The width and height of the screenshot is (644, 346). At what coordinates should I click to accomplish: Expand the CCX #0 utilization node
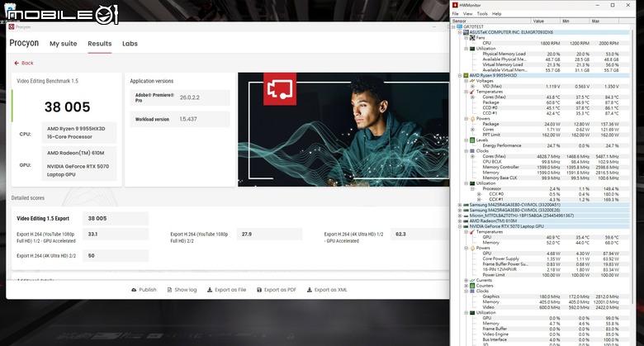(x=479, y=194)
